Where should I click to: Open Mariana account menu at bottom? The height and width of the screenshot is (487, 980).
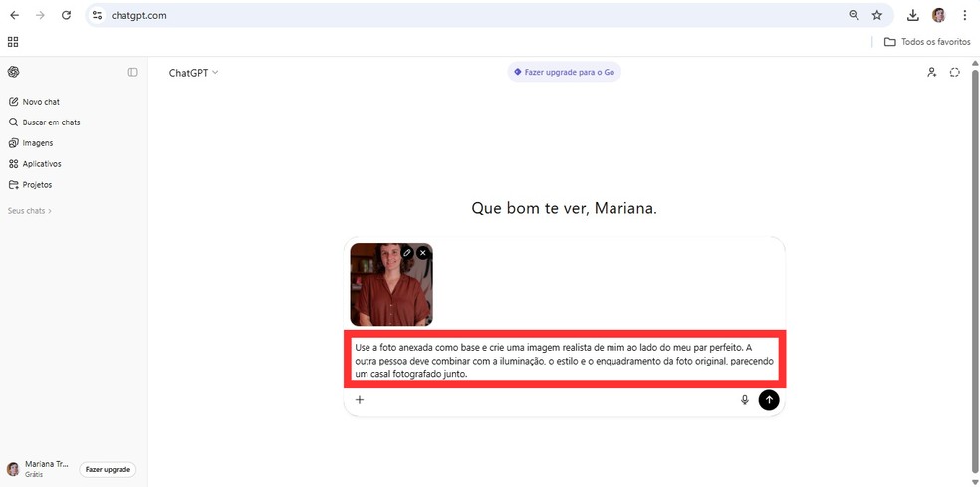click(x=39, y=469)
